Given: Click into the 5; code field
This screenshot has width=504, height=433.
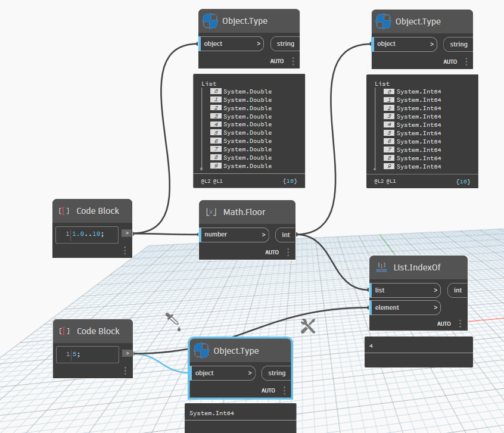Looking at the screenshot, I should 88,354.
